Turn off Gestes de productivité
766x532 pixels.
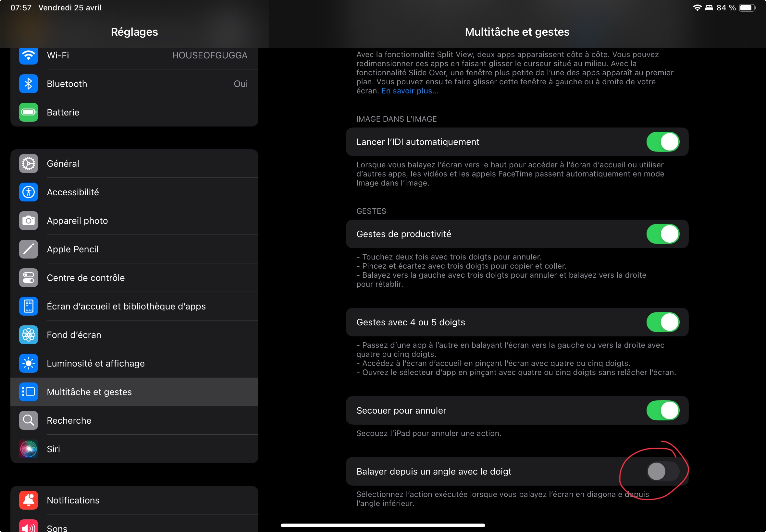tap(662, 234)
